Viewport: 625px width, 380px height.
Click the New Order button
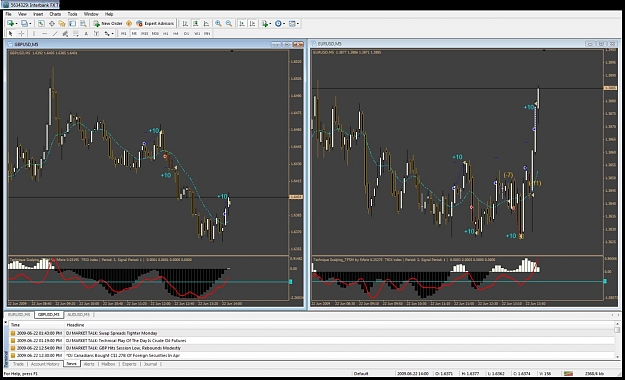coord(108,24)
